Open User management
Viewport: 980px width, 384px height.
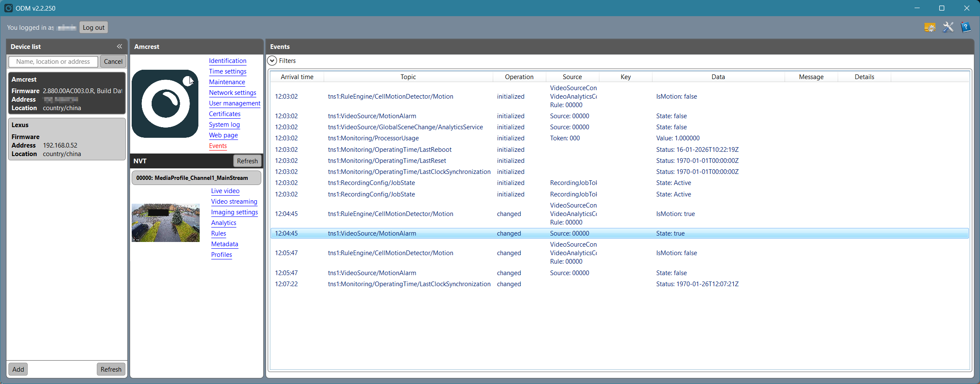[234, 103]
